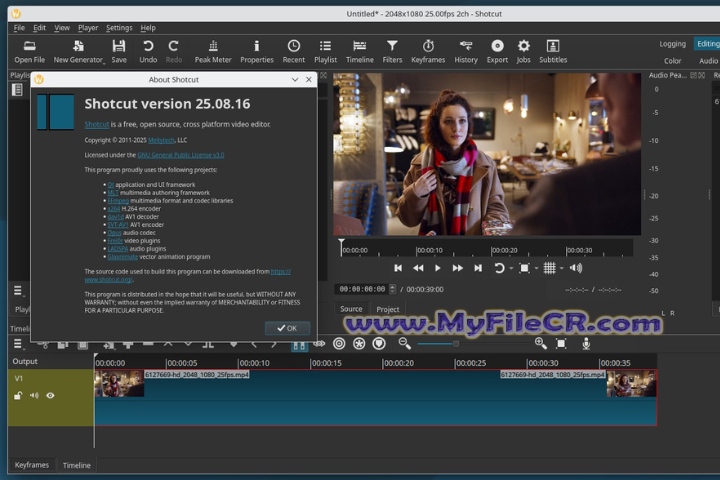Open the Settings menu

coord(119,28)
